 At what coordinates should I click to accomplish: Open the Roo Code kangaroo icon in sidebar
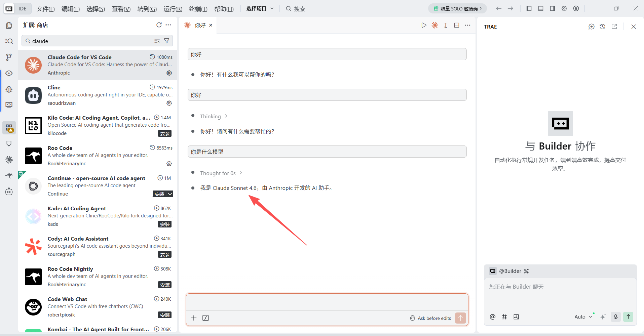(x=9, y=176)
